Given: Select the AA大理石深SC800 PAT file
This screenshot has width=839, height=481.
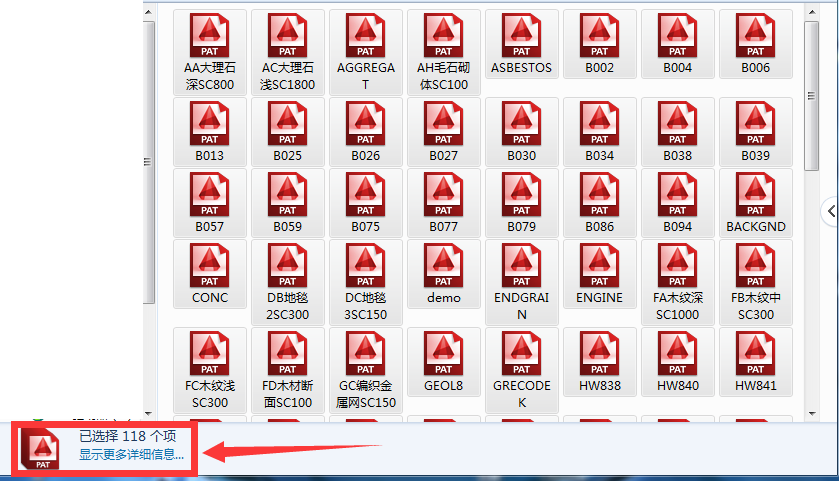Looking at the screenshot, I should coord(210,52).
